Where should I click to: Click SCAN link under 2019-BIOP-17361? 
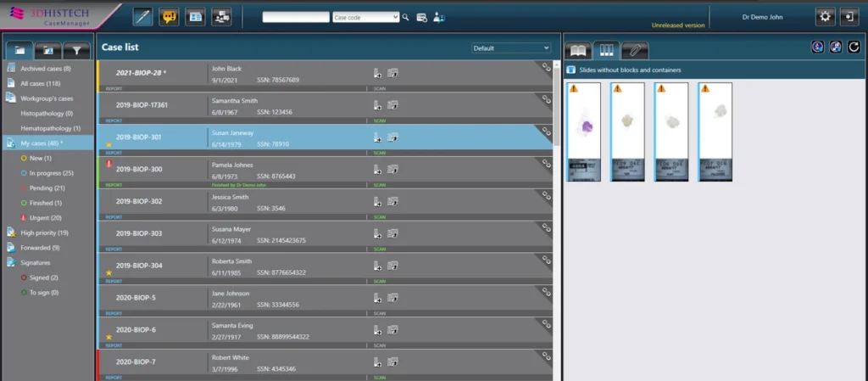(380, 120)
